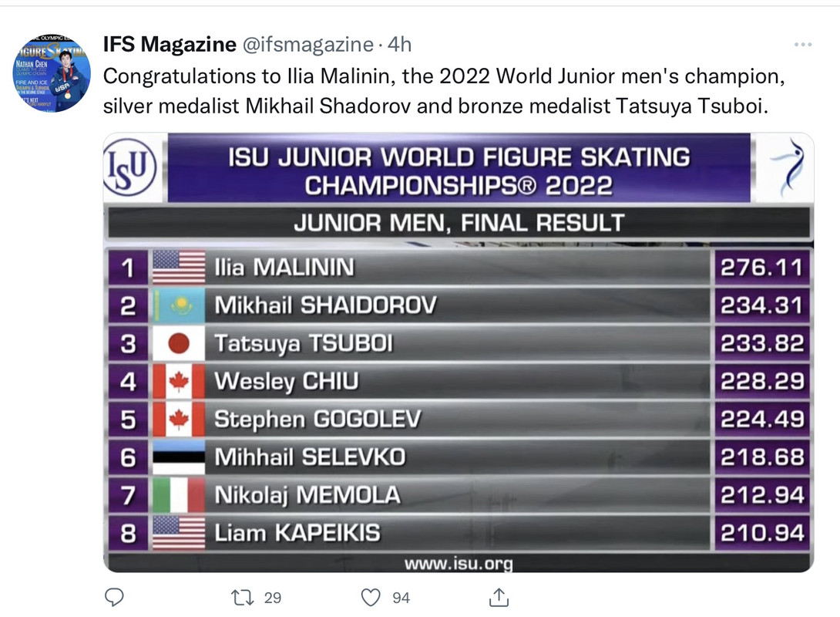Retweet this post using the retweet icon
Image resolution: width=840 pixels, height=617 pixels.
pos(242,597)
